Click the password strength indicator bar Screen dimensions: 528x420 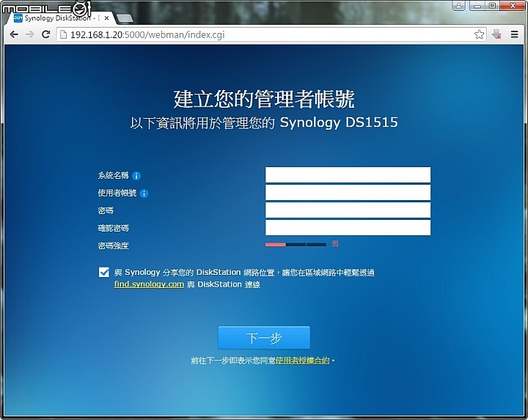(296, 245)
